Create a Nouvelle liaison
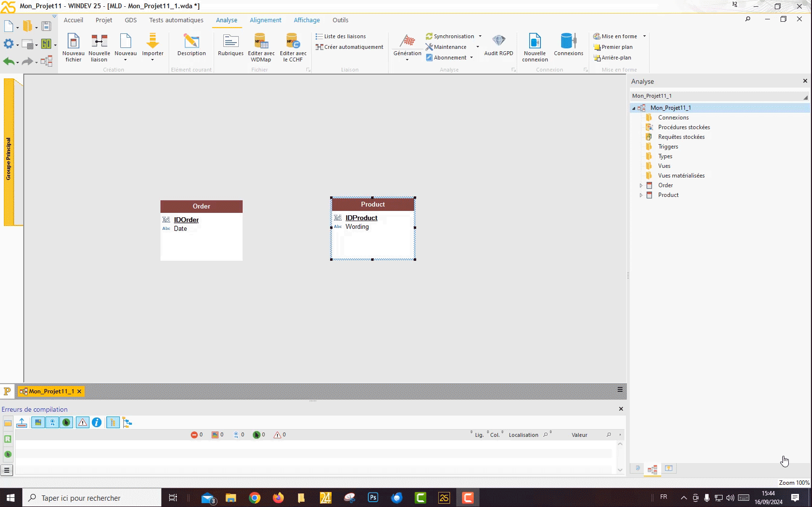Image resolution: width=812 pixels, height=507 pixels. tap(99, 47)
